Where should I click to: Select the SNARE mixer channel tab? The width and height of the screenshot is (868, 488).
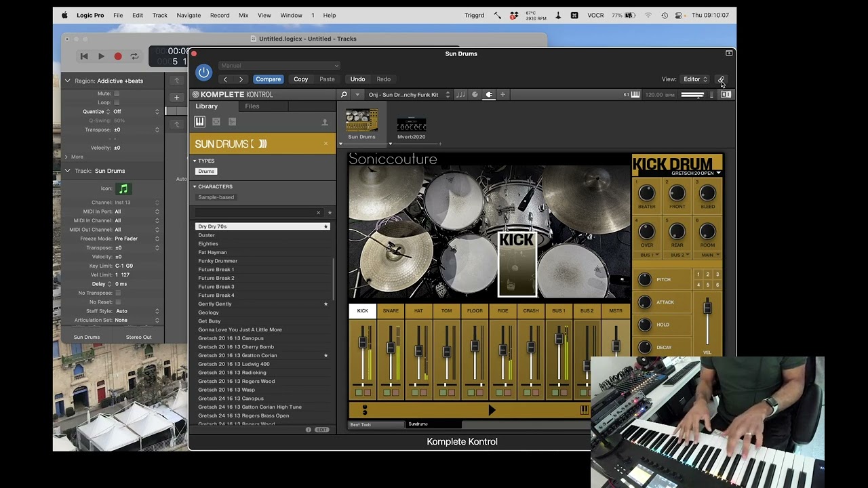tap(391, 311)
